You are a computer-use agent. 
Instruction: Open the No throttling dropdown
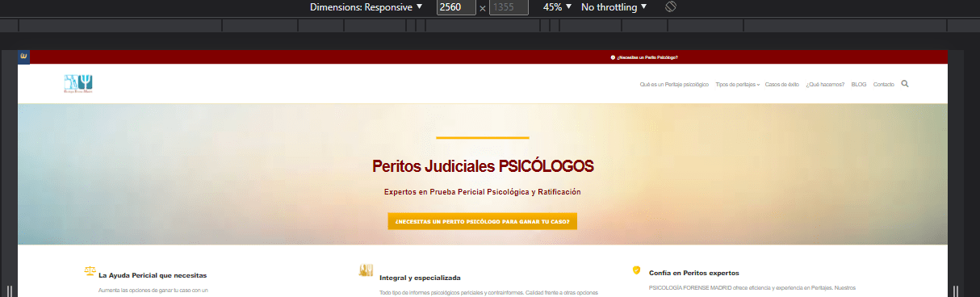pyautogui.click(x=614, y=7)
